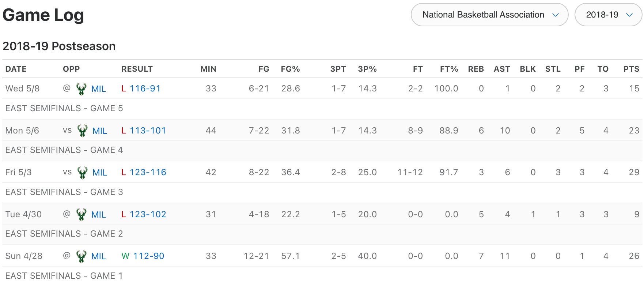
Task: Click MIL team link in Mon 5/6 row
Action: [x=100, y=131]
